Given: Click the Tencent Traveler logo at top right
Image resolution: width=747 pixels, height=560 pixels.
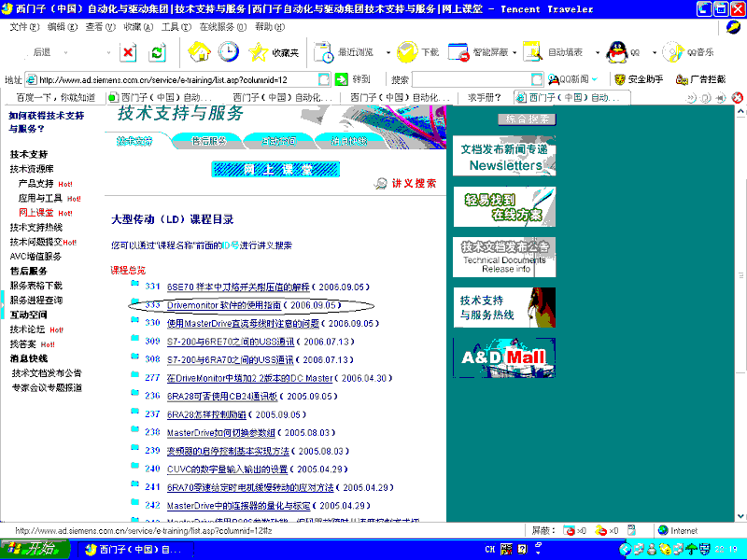Looking at the screenshot, I should [x=734, y=27].
